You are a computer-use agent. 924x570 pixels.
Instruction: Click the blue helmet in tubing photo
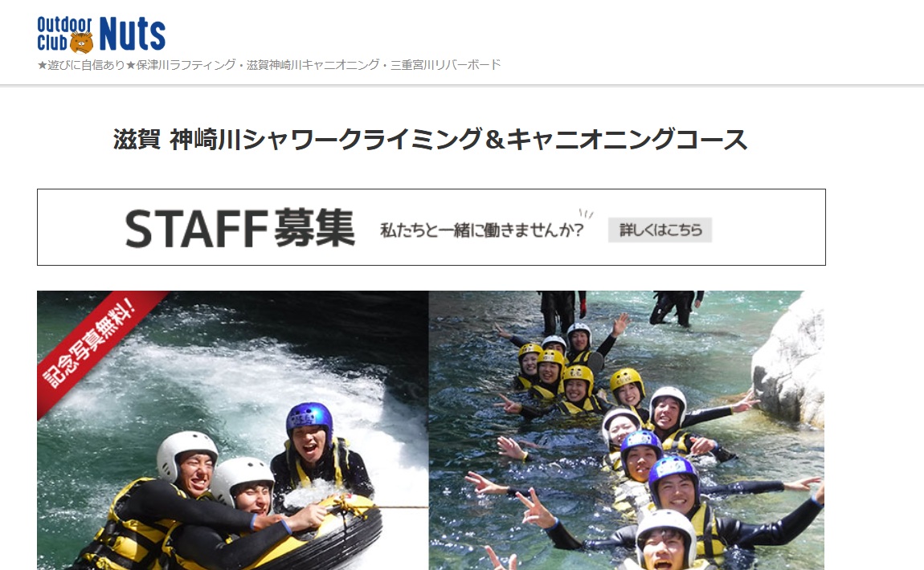(x=309, y=418)
